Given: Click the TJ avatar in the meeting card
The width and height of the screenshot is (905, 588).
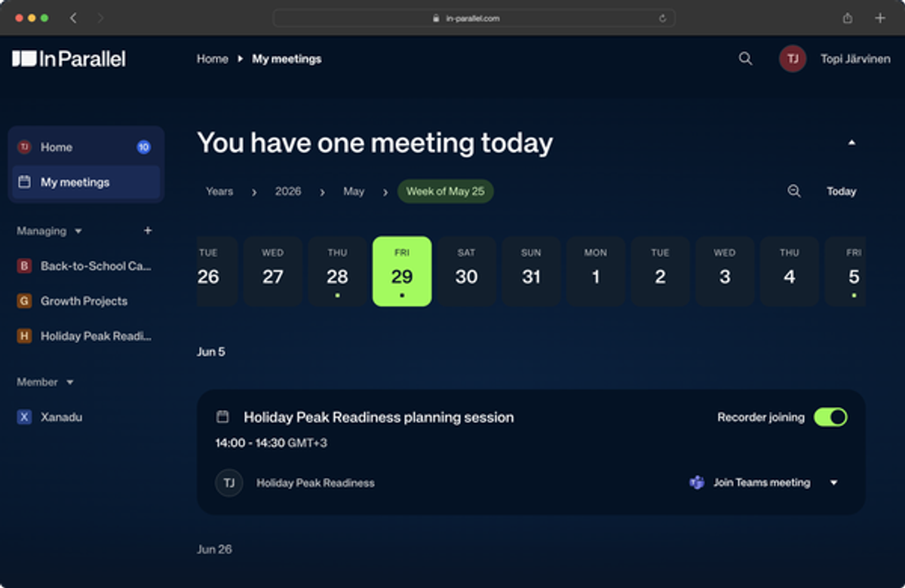Looking at the screenshot, I should (x=229, y=482).
